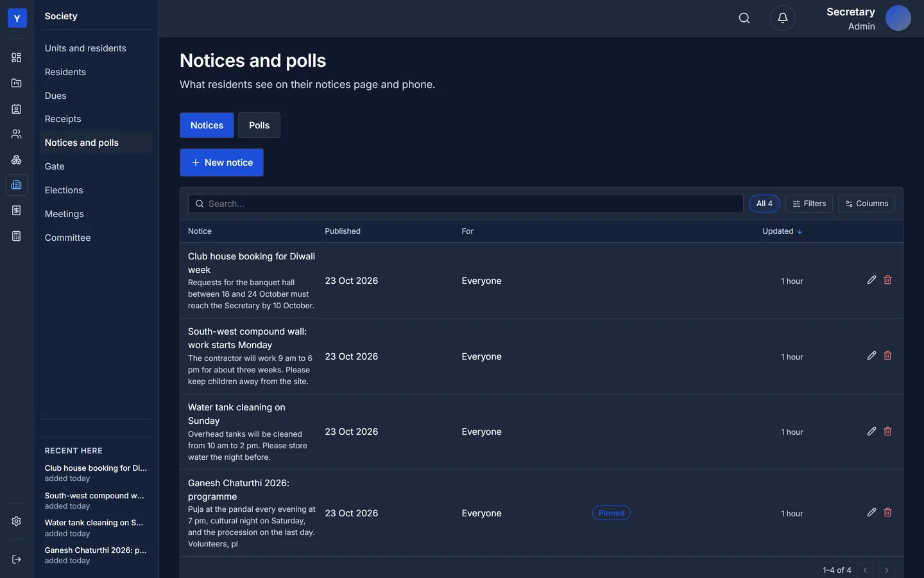The height and width of the screenshot is (578, 924).
Task: Delete the South-west compound wall notice
Action: coord(888,356)
